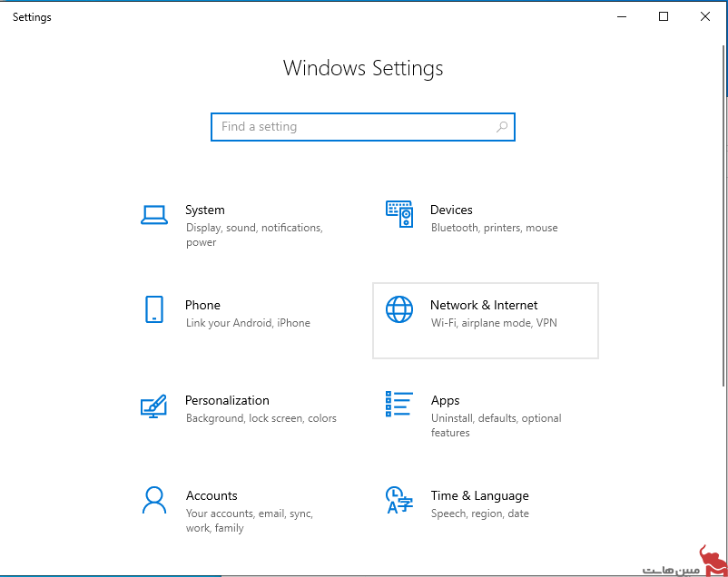
Task: Focus the Find a setting search box
Action: click(363, 127)
